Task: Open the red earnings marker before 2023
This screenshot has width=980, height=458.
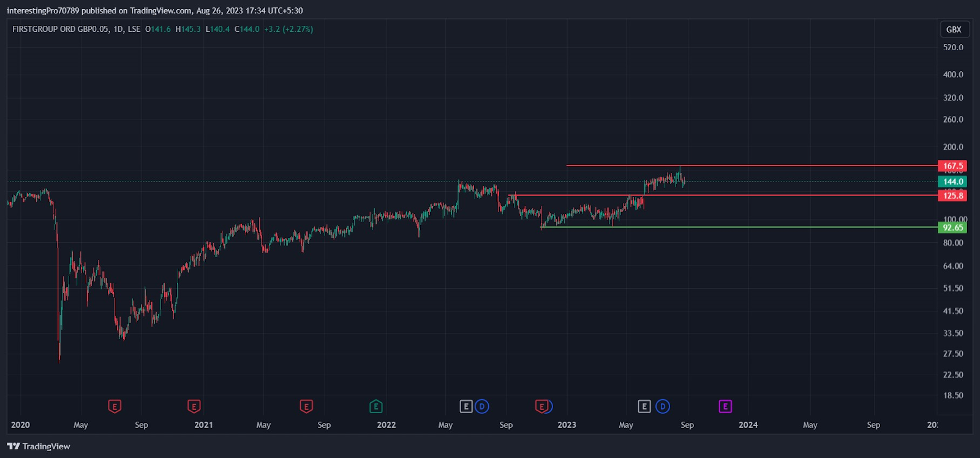Action: tap(541, 406)
